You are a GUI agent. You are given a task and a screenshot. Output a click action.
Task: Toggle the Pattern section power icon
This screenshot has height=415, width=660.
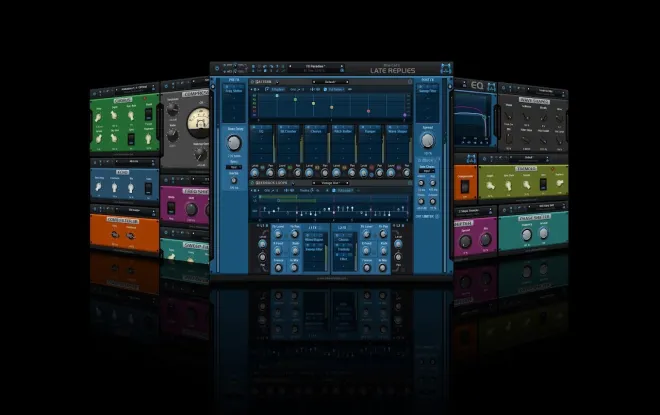(x=252, y=82)
